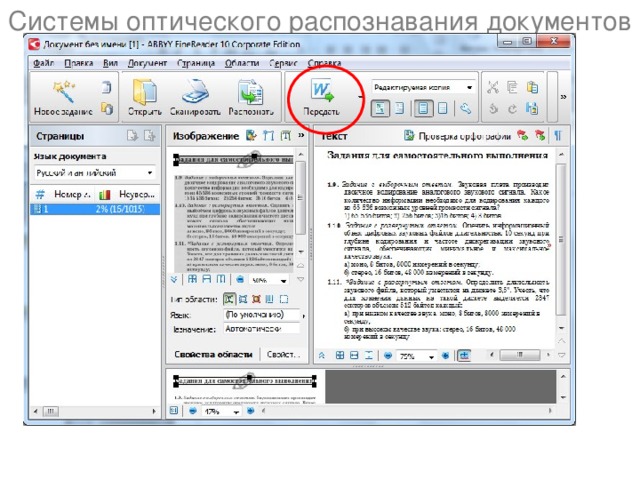Open the Файл menu
Screen dimensions: 640x480
point(44,63)
